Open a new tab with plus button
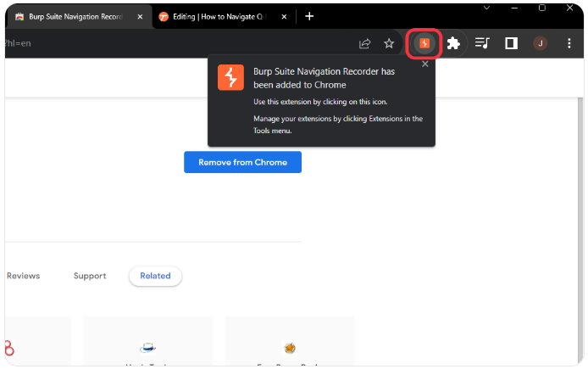588x369 pixels. coord(309,16)
